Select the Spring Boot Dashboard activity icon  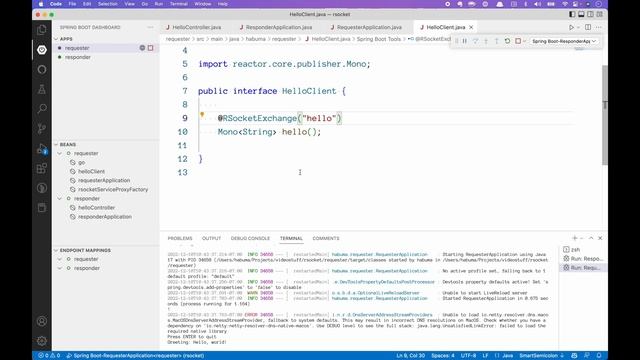42,49
